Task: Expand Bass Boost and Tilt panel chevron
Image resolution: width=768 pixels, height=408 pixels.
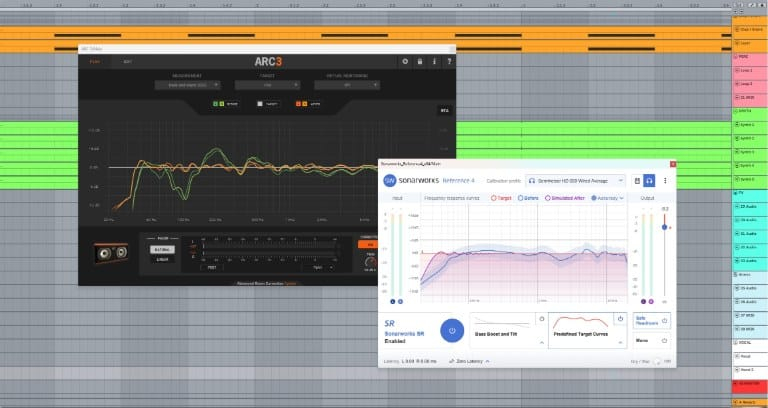Action: click(x=541, y=342)
